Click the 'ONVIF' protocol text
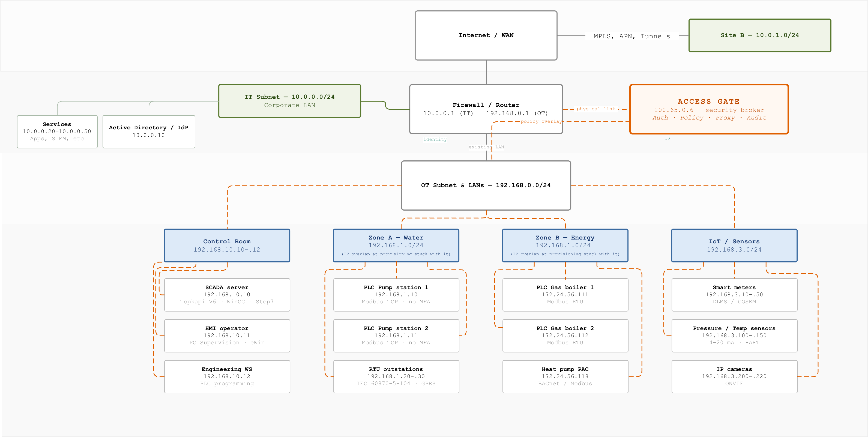This screenshot has width=868, height=437. [734, 384]
